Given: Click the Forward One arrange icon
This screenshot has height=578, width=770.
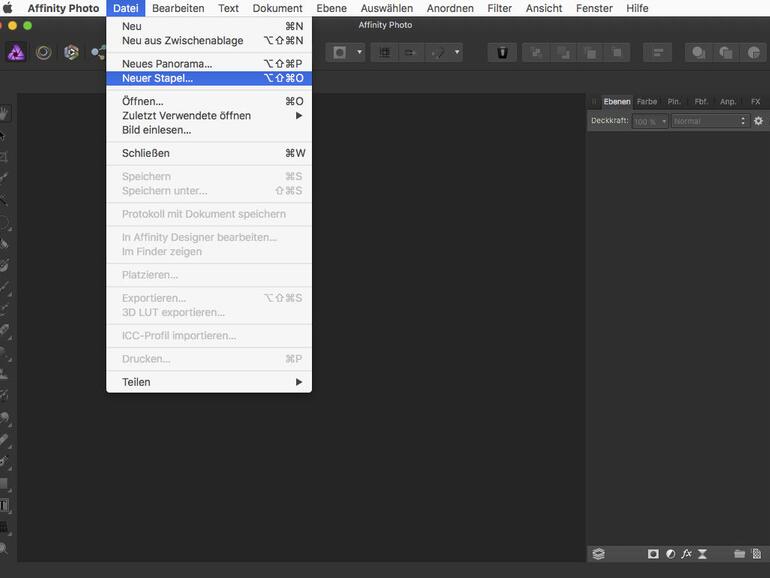Looking at the screenshot, I should pyautogui.click(x=590, y=52).
